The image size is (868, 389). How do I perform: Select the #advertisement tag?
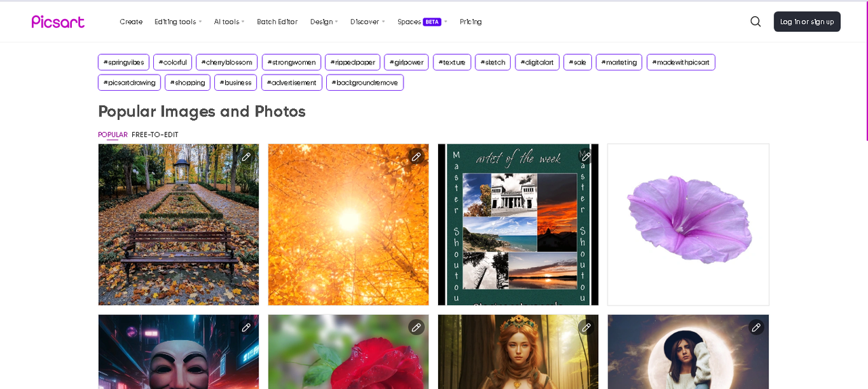pyautogui.click(x=292, y=83)
